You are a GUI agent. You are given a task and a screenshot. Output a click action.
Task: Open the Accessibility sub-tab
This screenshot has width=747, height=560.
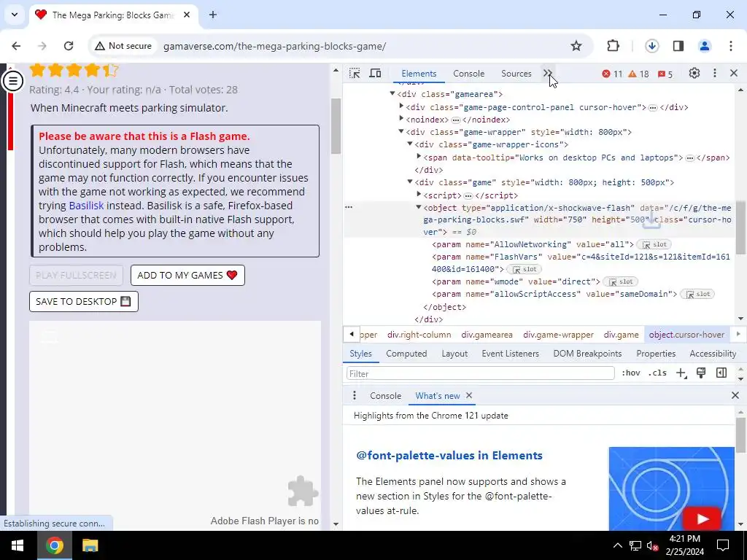[713, 354]
